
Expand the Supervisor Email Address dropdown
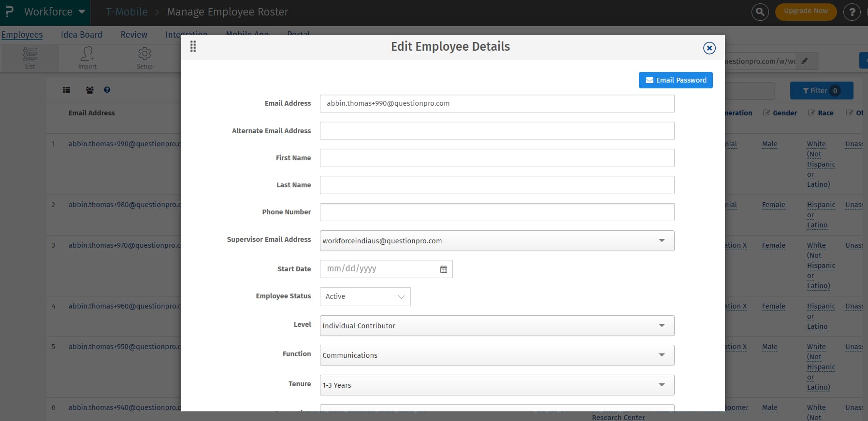662,240
